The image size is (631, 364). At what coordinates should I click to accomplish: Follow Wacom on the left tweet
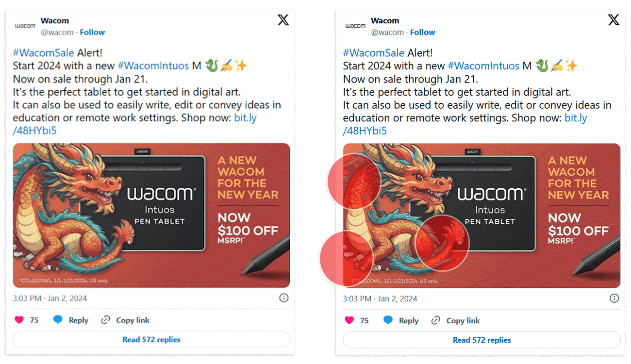tap(92, 32)
